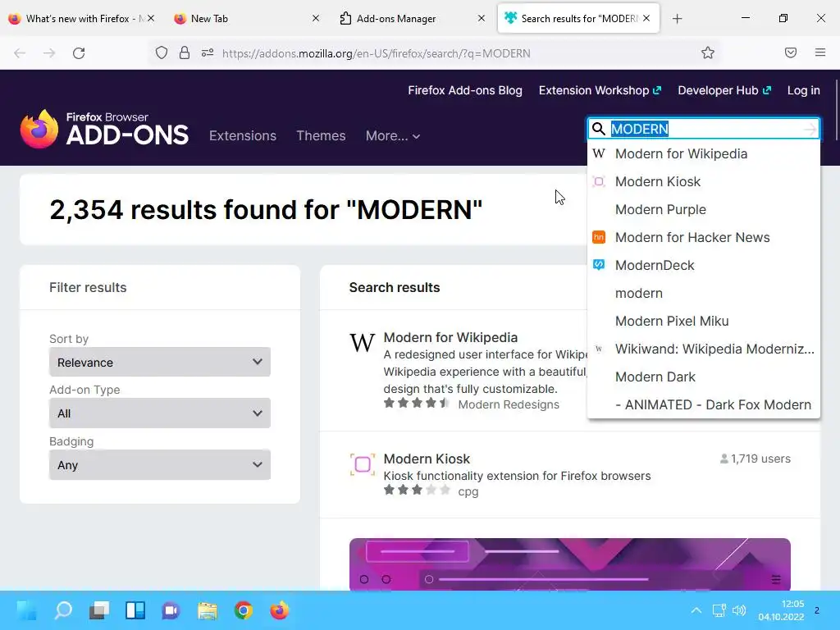Screen dimensions: 840x630
Task: Switch to the New Tab tab
Action: pos(247,19)
